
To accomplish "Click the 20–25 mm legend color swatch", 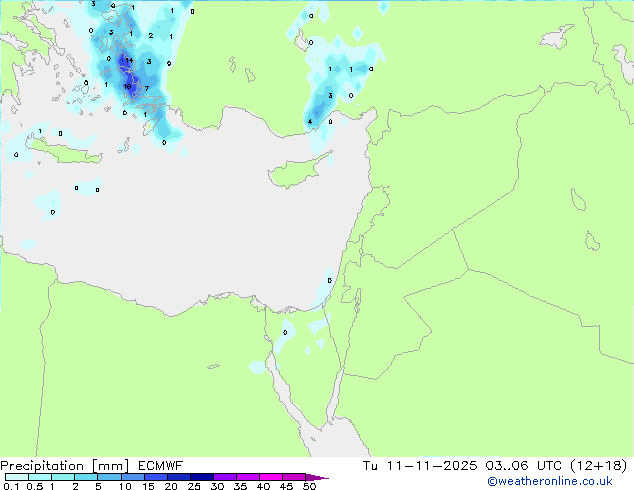I will tap(179, 477).
